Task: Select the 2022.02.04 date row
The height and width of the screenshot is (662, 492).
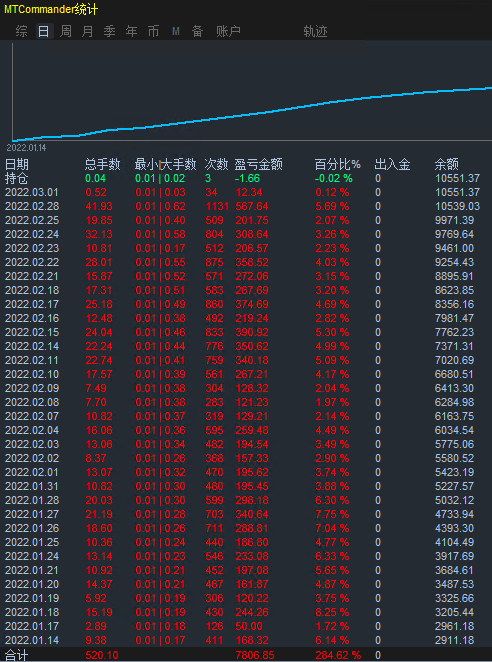Action: pos(32,430)
